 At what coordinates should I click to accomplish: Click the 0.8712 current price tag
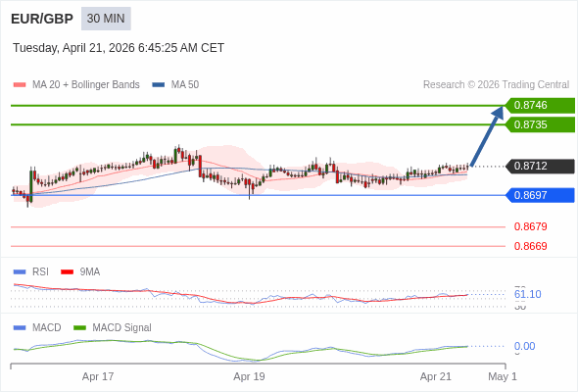coord(540,166)
